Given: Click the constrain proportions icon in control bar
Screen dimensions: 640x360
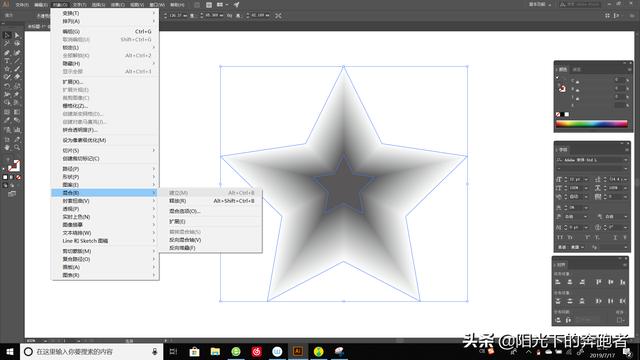Looking at the screenshot, I should point(229,16).
